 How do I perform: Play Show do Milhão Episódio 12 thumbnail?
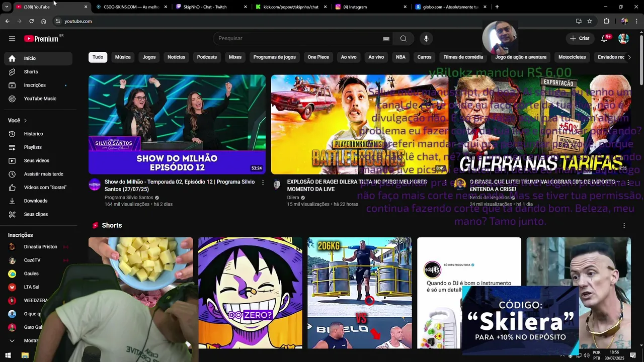(x=177, y=124)
